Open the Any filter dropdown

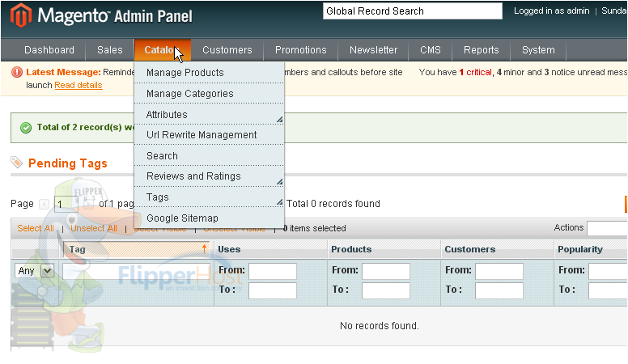(34, 271)
